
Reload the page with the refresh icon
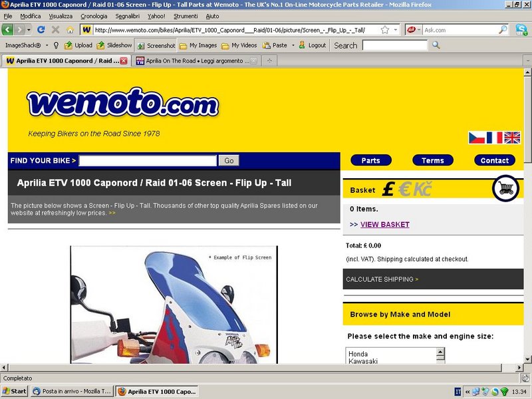click(x=41, y=30)
